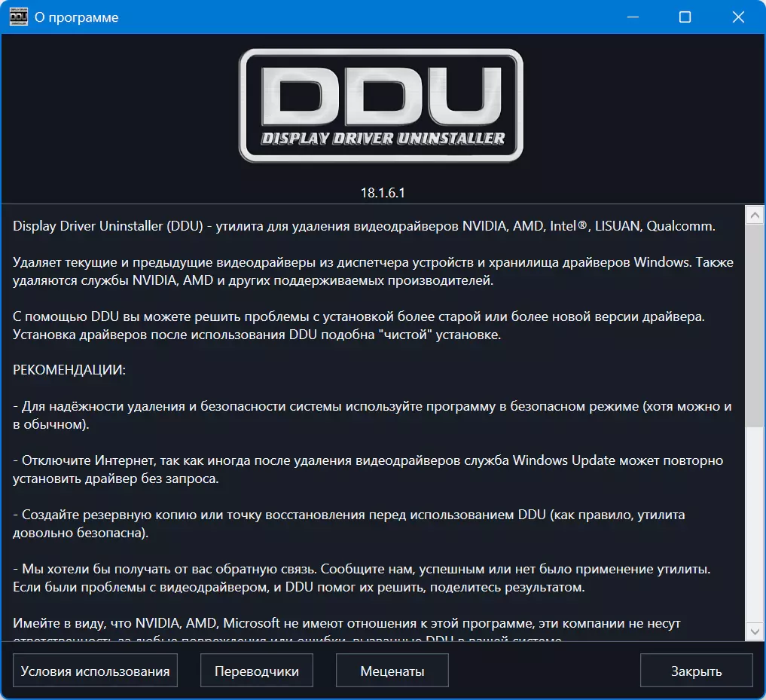Click scrollbar down arrow

[x=754, y=631]
